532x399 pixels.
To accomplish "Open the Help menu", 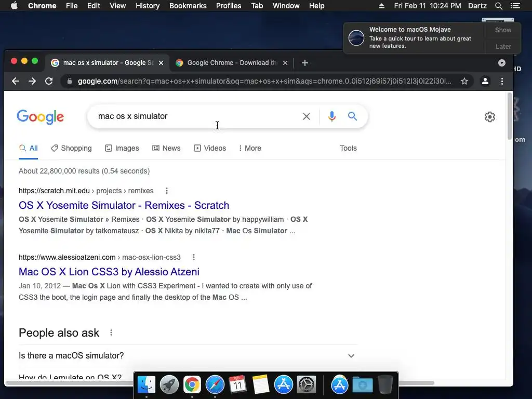I will 316,6.
